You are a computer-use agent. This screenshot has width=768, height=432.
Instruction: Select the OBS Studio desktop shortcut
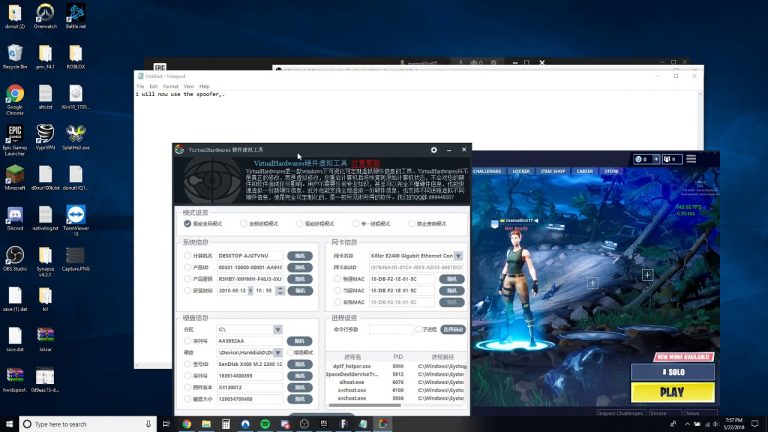15,259
